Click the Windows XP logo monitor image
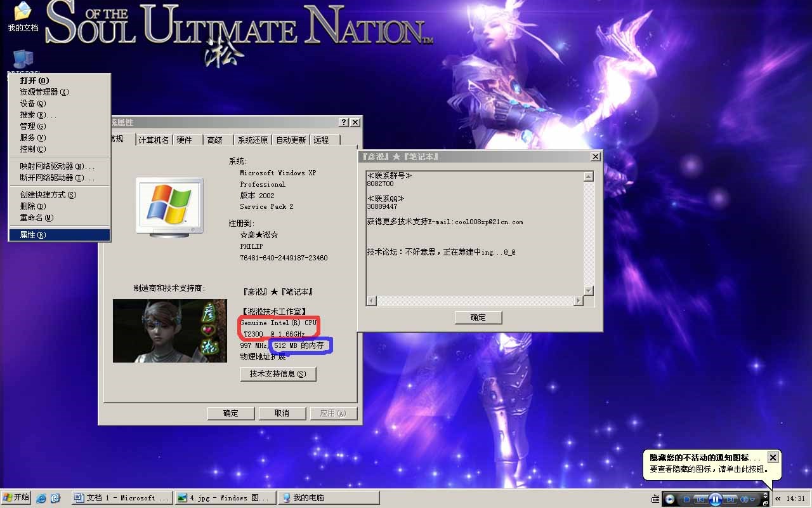 [169, 208]
